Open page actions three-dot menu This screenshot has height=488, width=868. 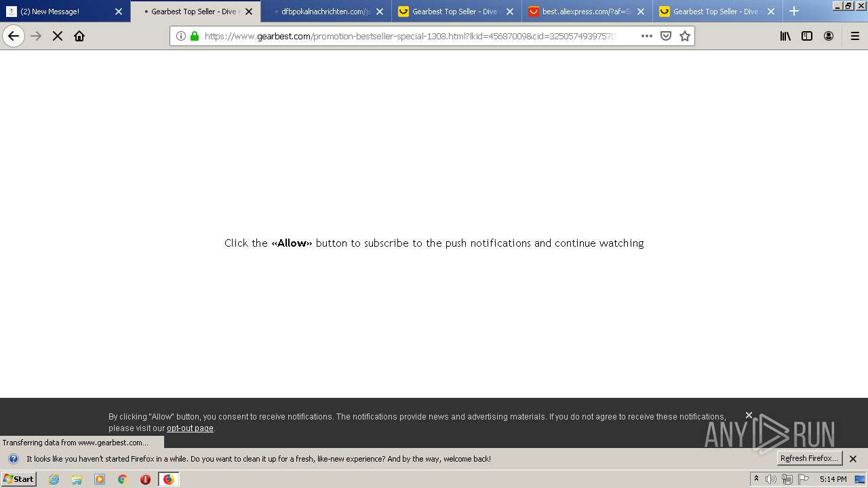tap(647, 36)
